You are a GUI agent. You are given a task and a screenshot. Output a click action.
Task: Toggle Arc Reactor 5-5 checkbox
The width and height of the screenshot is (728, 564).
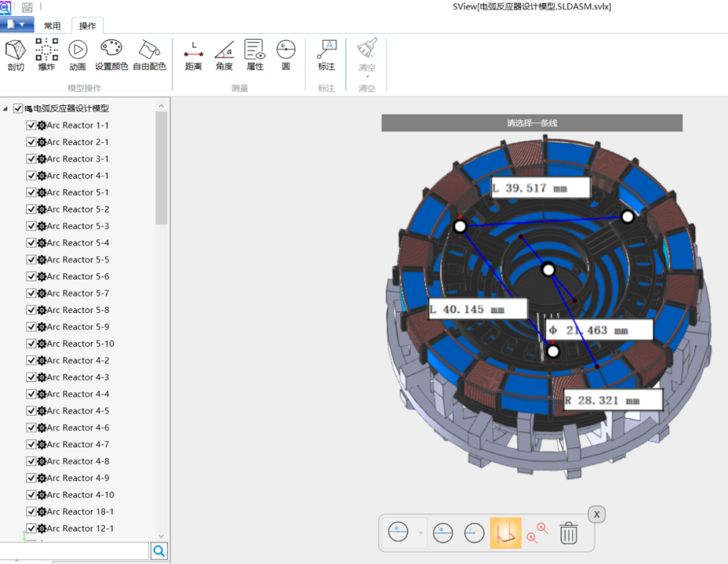31,260
